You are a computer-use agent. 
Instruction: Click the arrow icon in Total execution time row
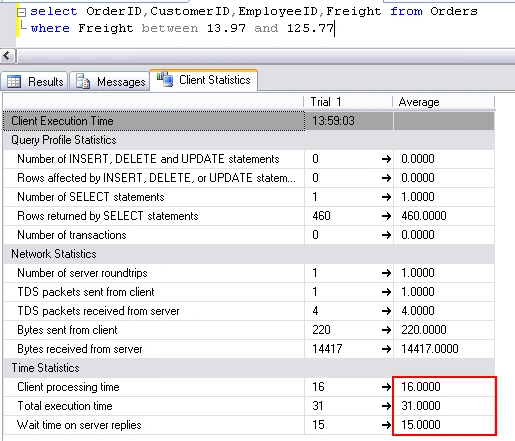[386, 406]
